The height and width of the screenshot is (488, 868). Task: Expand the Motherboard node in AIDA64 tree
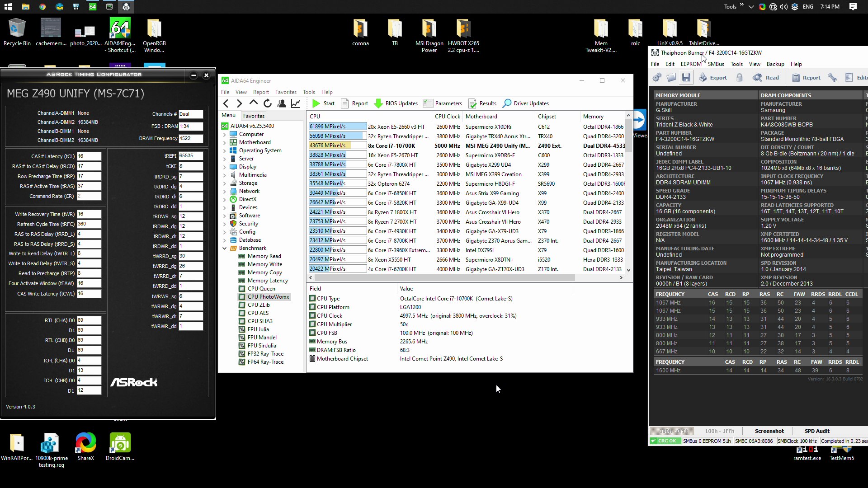[x=224, y=143]
